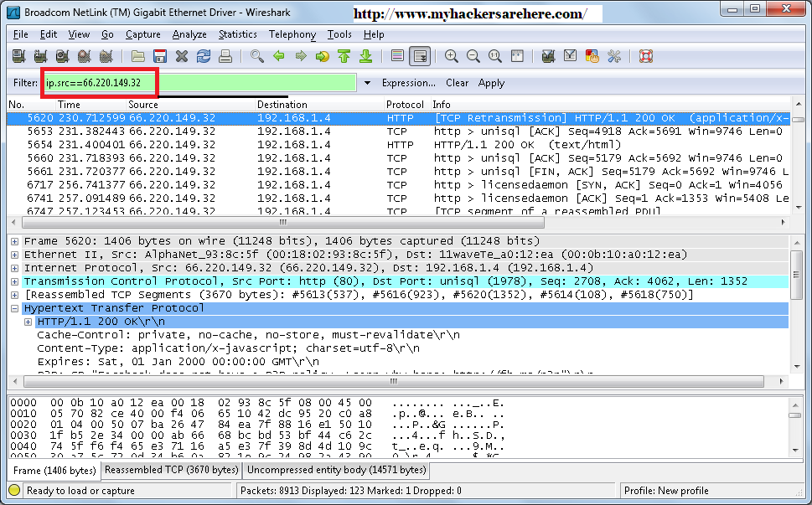Open the View menu
Viewport: 812px width, 505px height.
pos(80,34)
